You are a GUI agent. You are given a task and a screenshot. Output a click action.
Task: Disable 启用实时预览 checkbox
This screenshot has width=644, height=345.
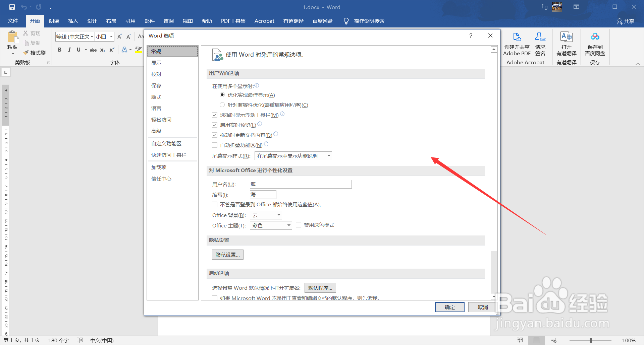(215, 125)
